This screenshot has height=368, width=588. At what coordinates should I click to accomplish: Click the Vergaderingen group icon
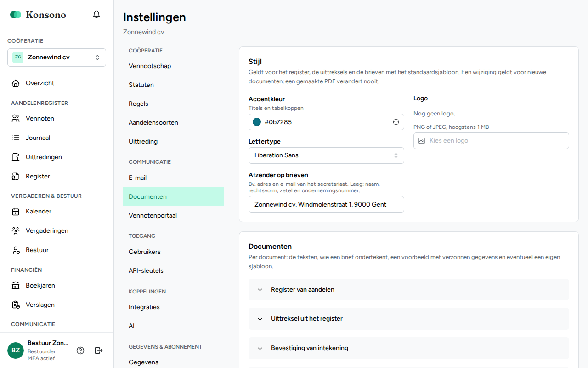[x=16, y=231]
